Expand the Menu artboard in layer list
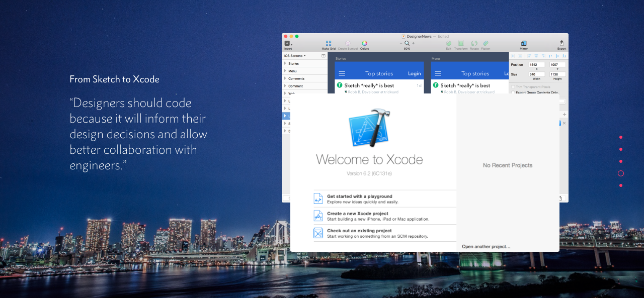The height and width of the screenshot is (298, 644). (x=285, y=71)
